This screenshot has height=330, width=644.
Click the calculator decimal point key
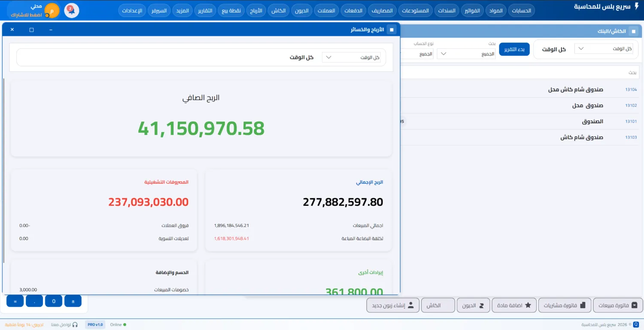(34, 301)
